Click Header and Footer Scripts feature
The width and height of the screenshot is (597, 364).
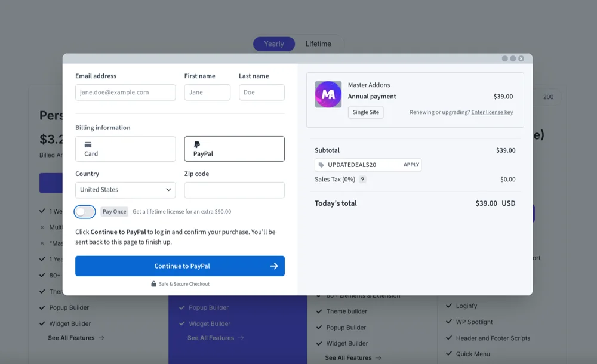pyautogui.click(x=493, y=338)
